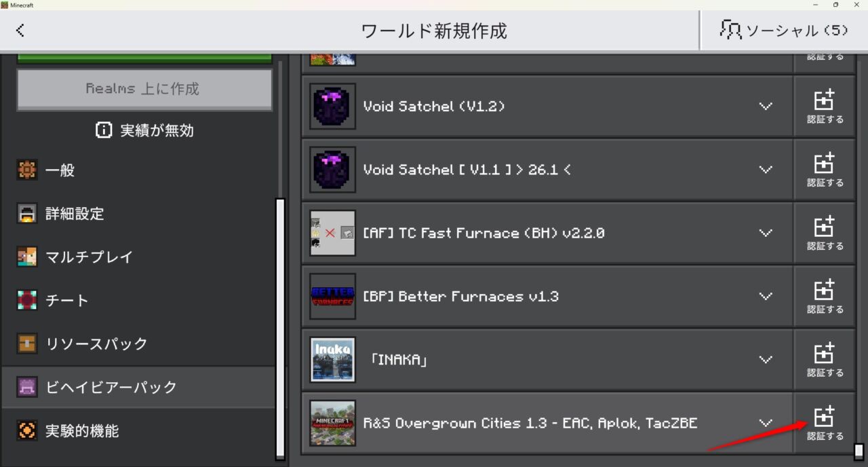Click the Better Furnaces pack thumbnail
This screenshot has height=467, width=868.
pos(332,297)
